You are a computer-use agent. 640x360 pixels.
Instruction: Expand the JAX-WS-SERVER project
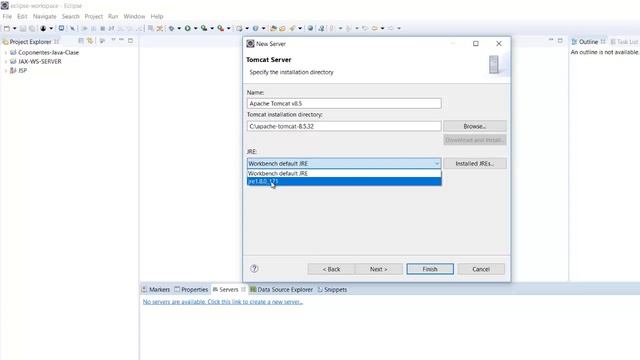click(6, 61)
